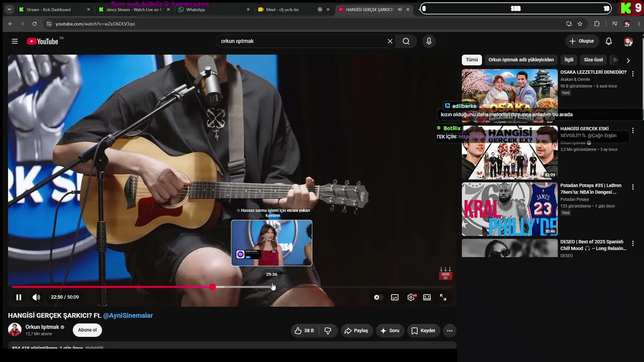Enter full screen mode

tap(443, 297)
